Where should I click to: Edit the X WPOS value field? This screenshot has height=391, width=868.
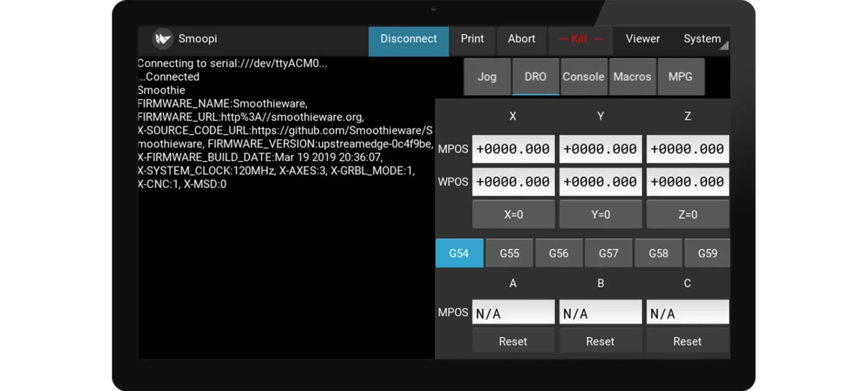click(x=513, y=182)
